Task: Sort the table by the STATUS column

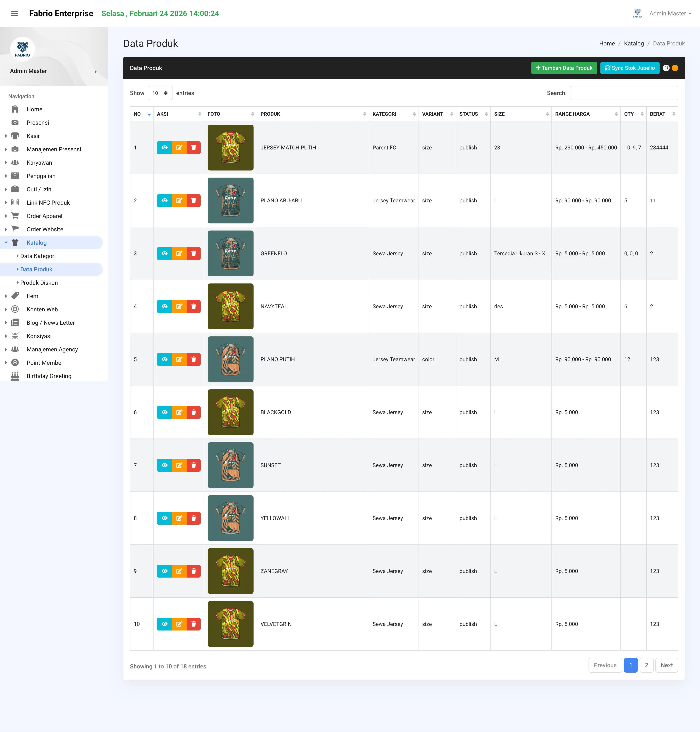Action: tap(473, 114)
